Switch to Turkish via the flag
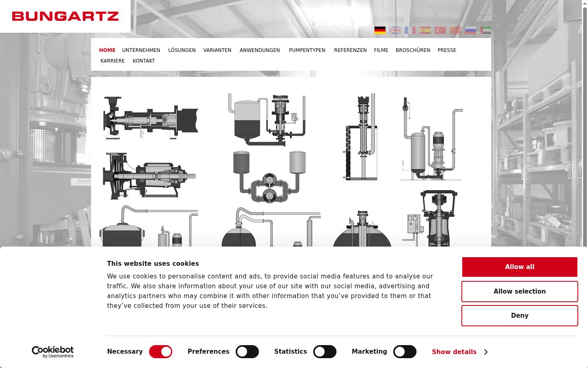 point(440,30)
